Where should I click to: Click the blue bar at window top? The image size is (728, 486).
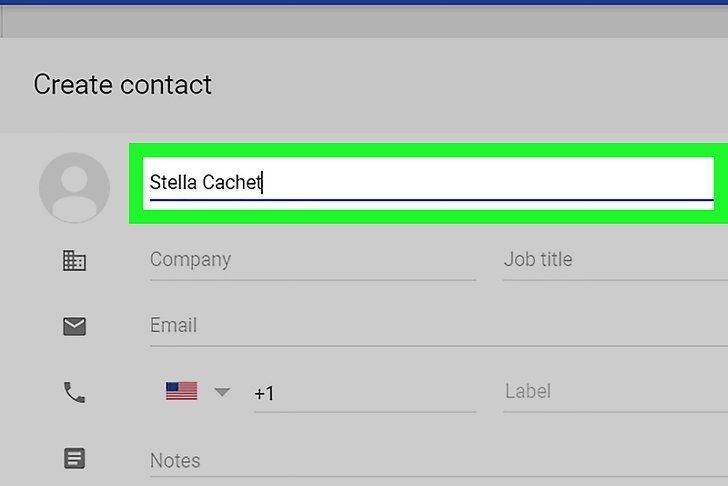point(364,3)
